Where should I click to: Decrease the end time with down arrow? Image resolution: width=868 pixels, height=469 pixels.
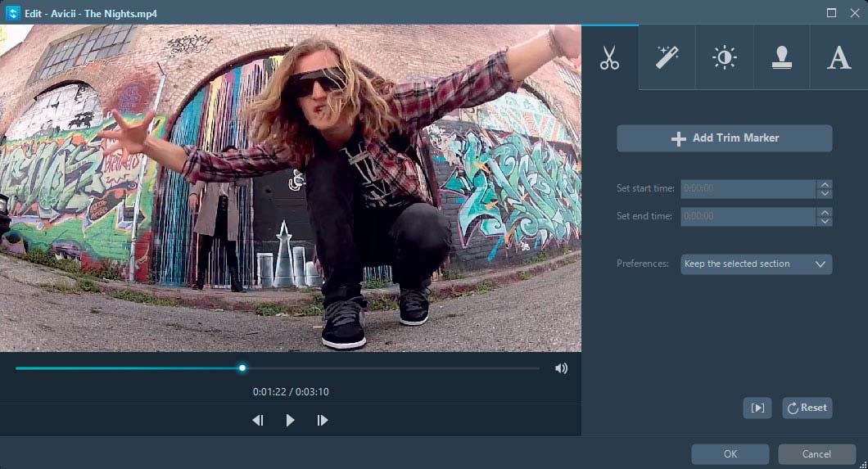tap(825, 221)
